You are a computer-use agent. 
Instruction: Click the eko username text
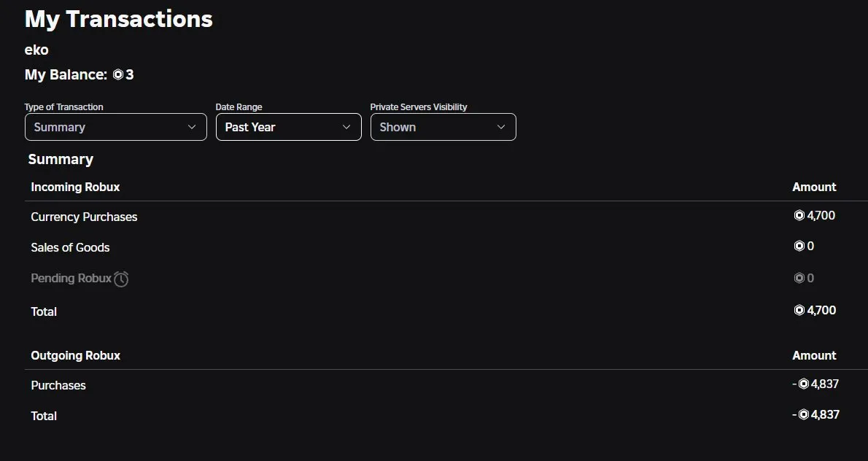[36, 50]
